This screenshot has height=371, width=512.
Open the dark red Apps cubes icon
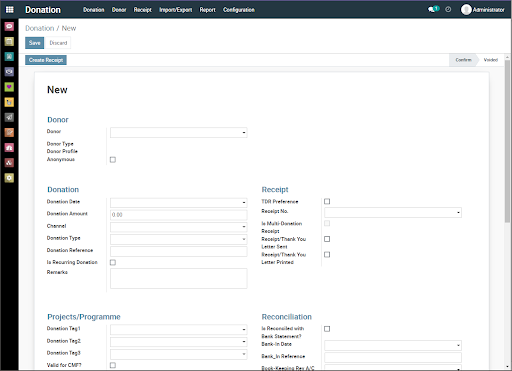point(9,163)
